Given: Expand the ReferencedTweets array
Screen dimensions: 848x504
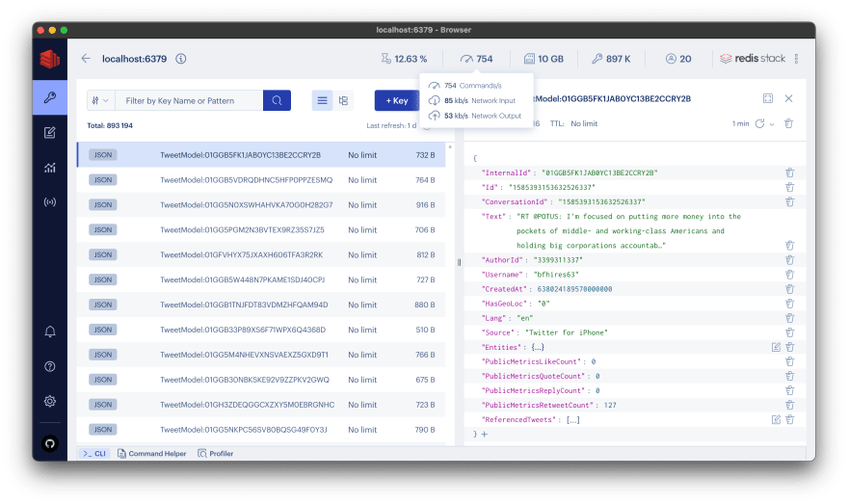Looking at the screenshot, I should click(572, 419).
